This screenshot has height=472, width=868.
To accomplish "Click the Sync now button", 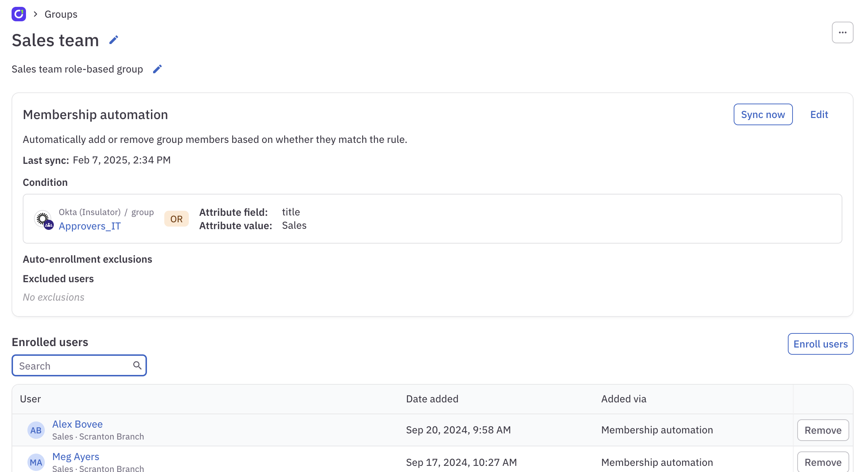I will [763, 114].
